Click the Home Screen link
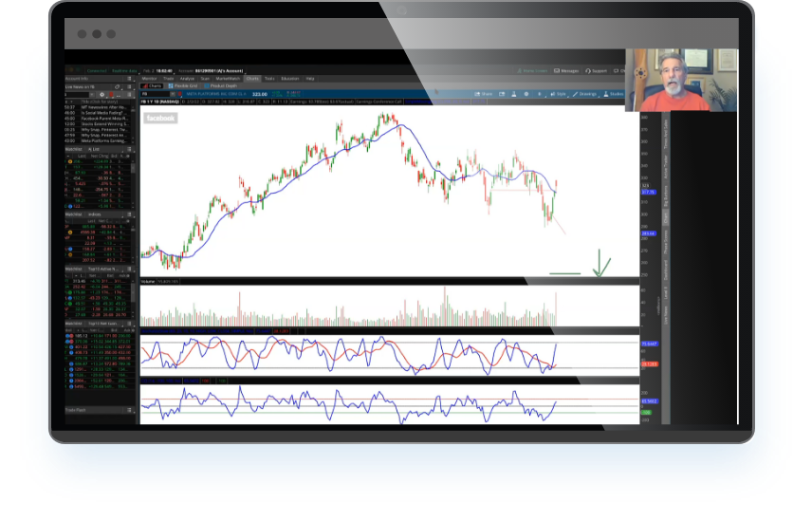 point(532,71)
